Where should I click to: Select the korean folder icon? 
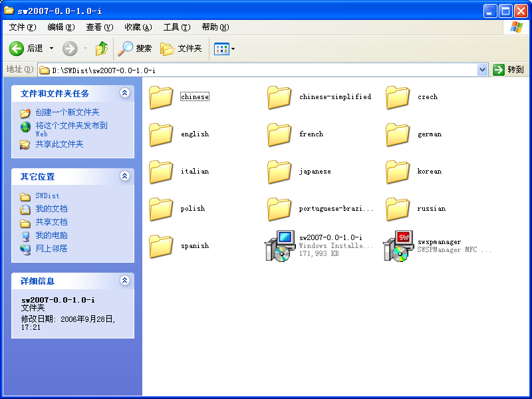[x=398, y=172]
